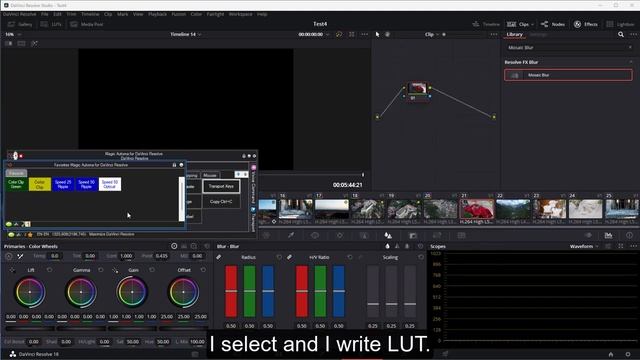Open the Key palette

tap(413, 236)
